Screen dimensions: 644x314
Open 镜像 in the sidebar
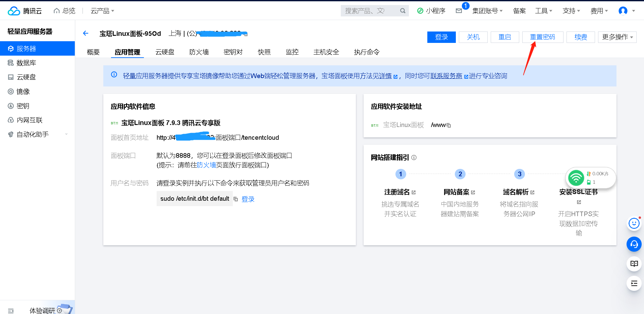coord(37,91)
